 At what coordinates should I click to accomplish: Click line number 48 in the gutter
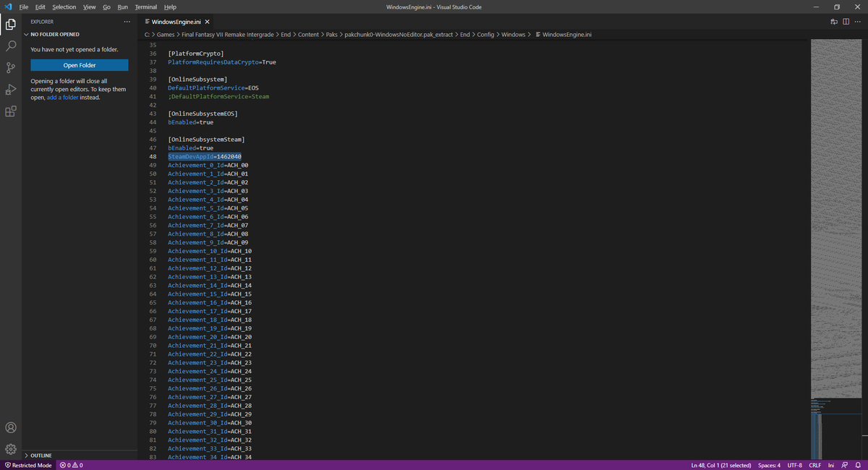[x=153, y=156]
